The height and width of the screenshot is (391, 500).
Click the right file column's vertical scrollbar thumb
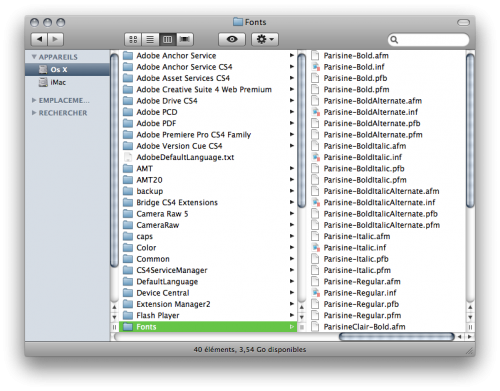point(470,131)
